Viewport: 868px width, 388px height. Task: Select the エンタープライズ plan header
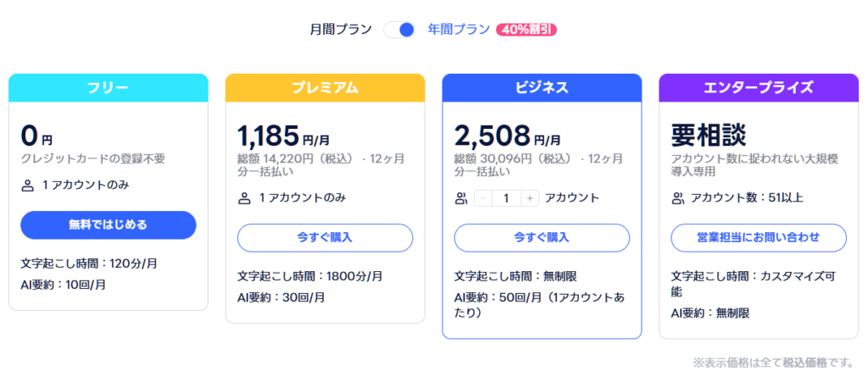(x=759, y=88)
